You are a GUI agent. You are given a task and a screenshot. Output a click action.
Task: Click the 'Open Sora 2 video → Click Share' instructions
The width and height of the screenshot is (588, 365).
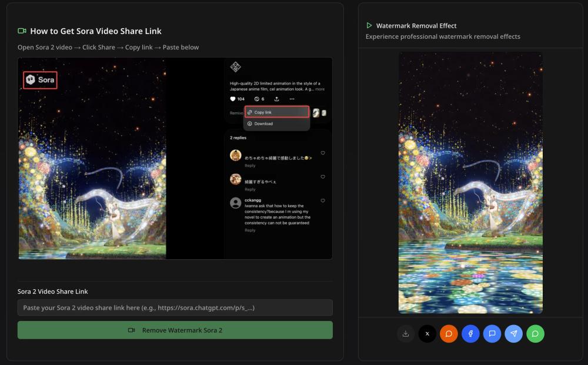click(x=108, y=47)
